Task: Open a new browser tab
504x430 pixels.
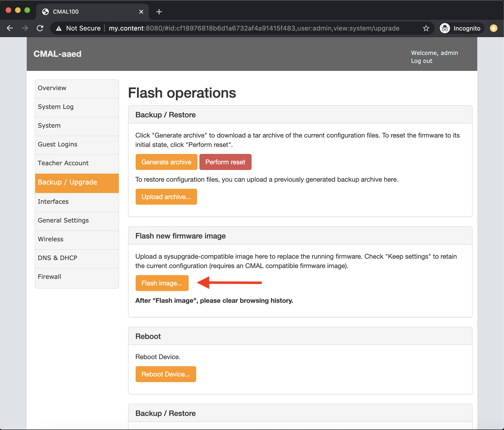Action: tap(159, 12)
